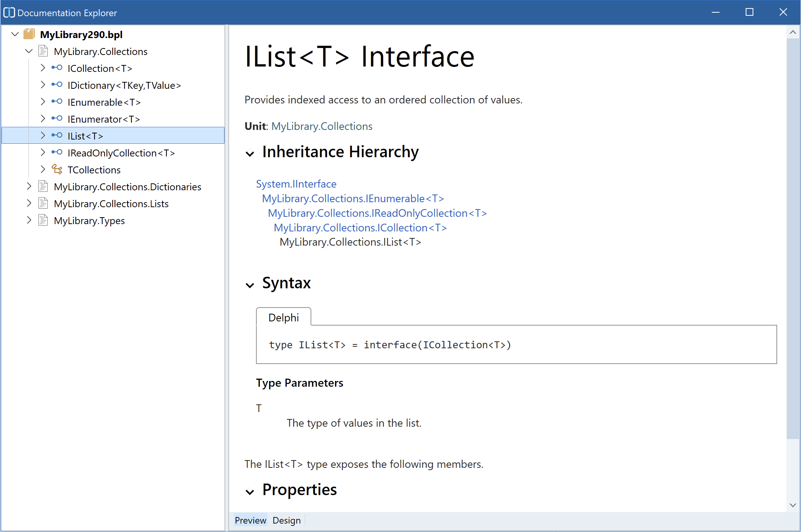Click the MyLibrary.Collections.Lists unit icon
This screenshot has height=532, width=801.
click(43, 203)
